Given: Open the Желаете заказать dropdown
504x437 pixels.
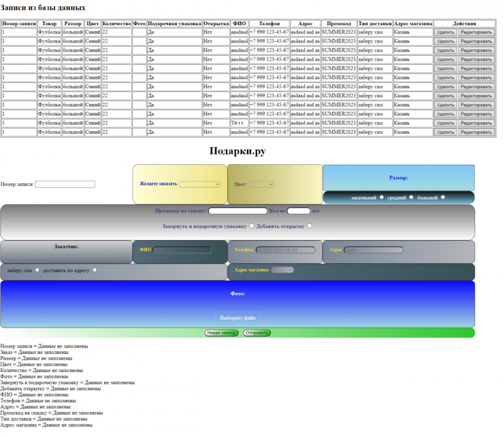Looking at the screenshot, I should (x=200, y=184).
